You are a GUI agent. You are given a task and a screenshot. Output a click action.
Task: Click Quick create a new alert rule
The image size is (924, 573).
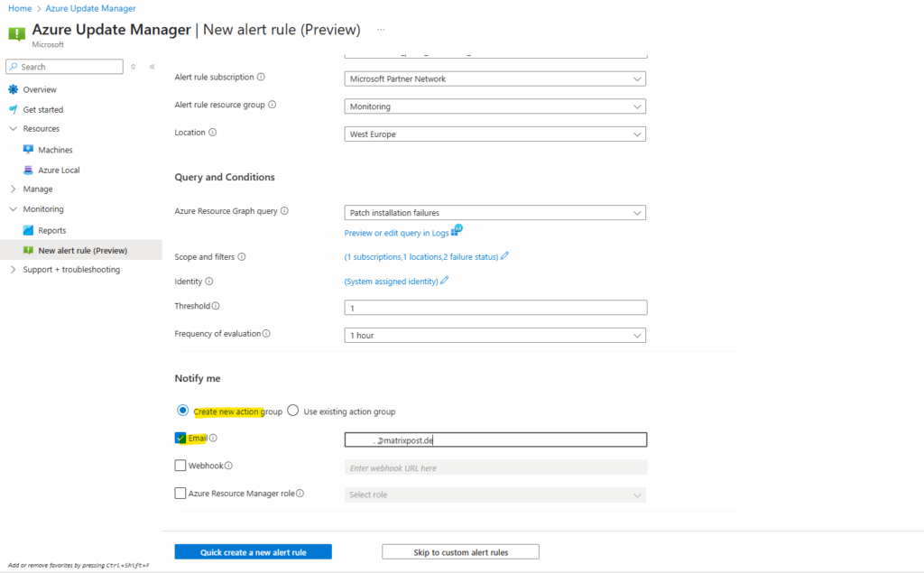[253, 552]
